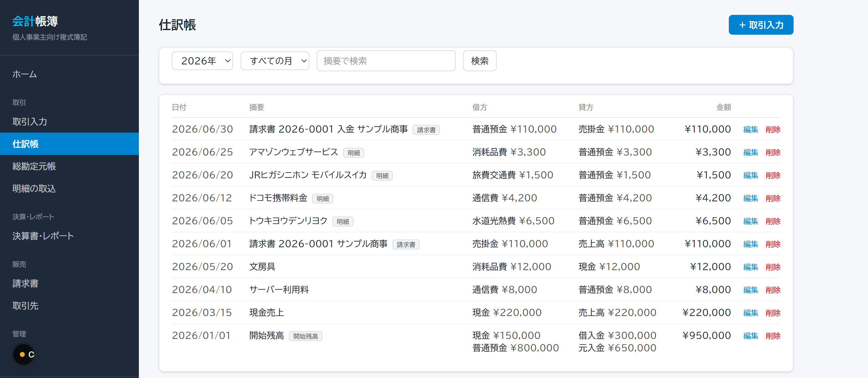Open 明細の取込 in the sidebar

tap(69, 188)
